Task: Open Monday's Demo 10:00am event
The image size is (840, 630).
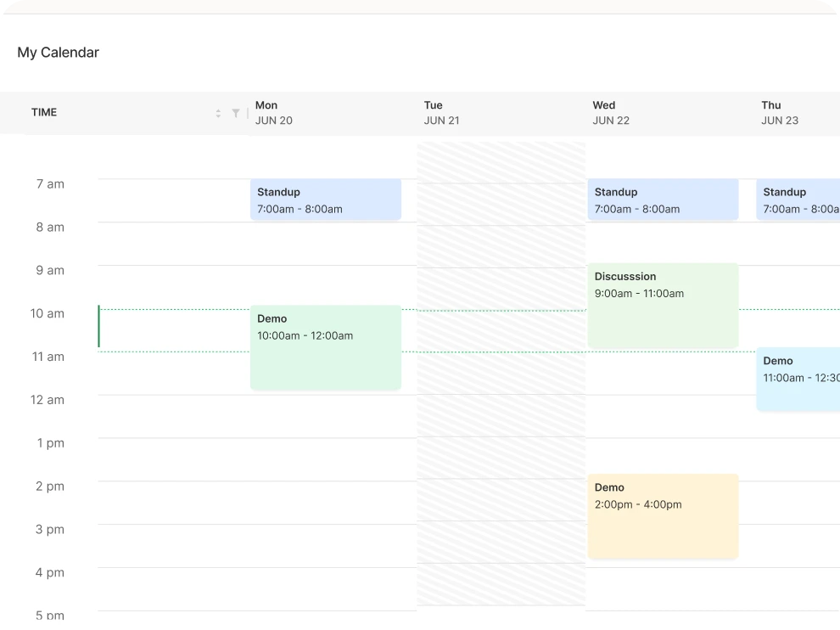Action: tap(325, 347)
